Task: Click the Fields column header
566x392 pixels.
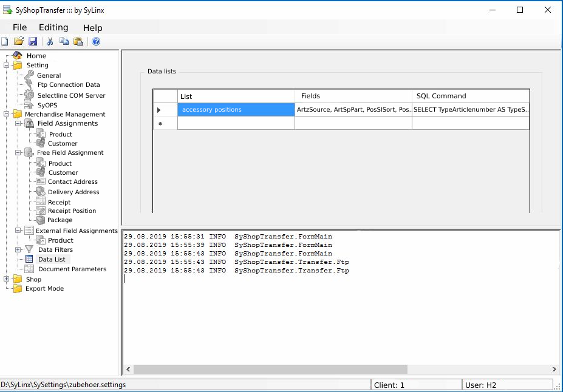Action: (x=353, y=96)
